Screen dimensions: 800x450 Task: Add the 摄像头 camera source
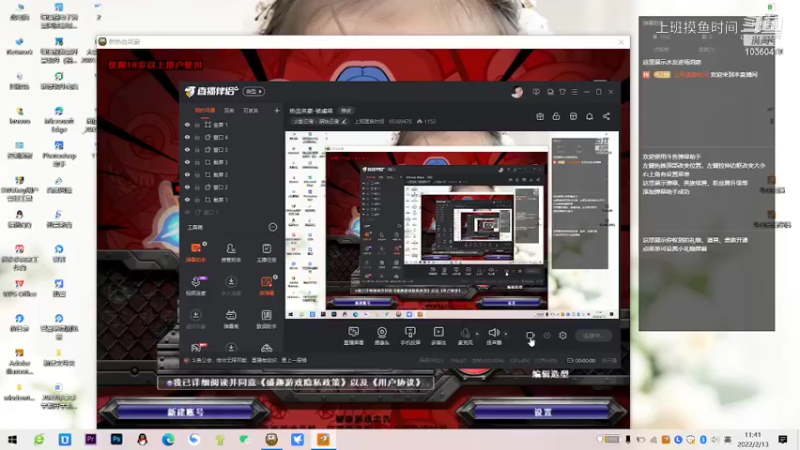[382, 336]
